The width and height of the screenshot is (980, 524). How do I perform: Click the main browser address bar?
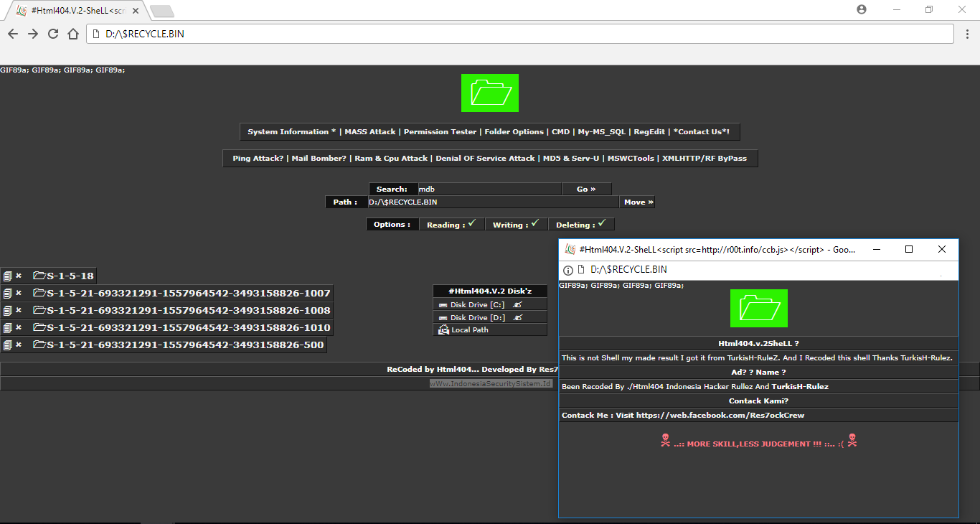[520, 34]
